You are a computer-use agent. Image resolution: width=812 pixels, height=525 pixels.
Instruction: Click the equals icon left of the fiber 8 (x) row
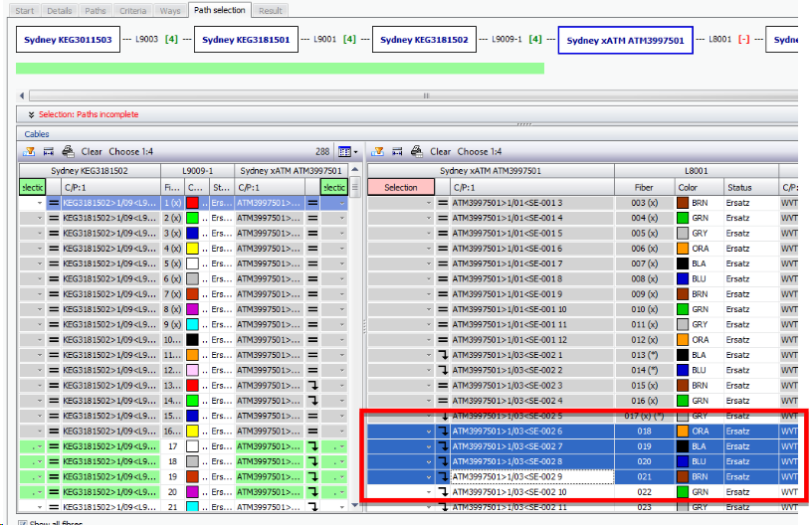pos(54,309)
